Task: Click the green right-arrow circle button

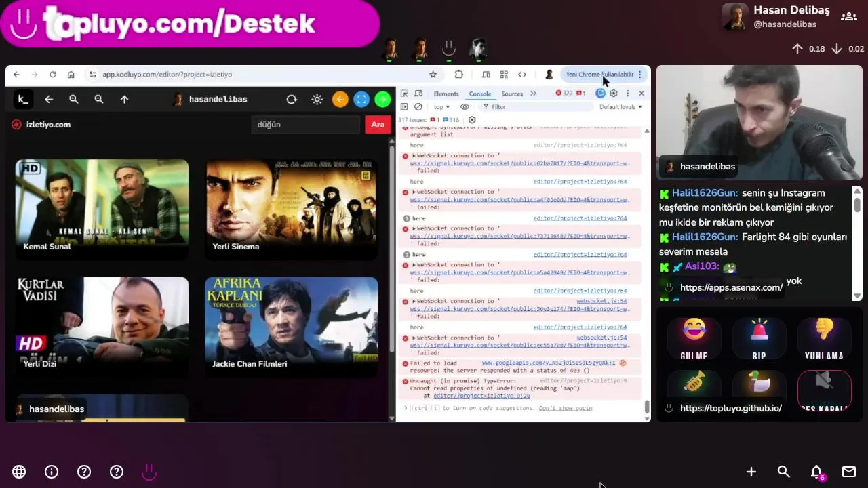Action: pos(382,100)
